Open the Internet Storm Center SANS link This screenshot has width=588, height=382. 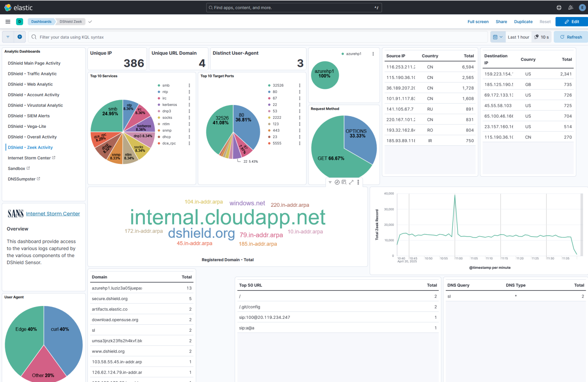[x=53, y=214]
